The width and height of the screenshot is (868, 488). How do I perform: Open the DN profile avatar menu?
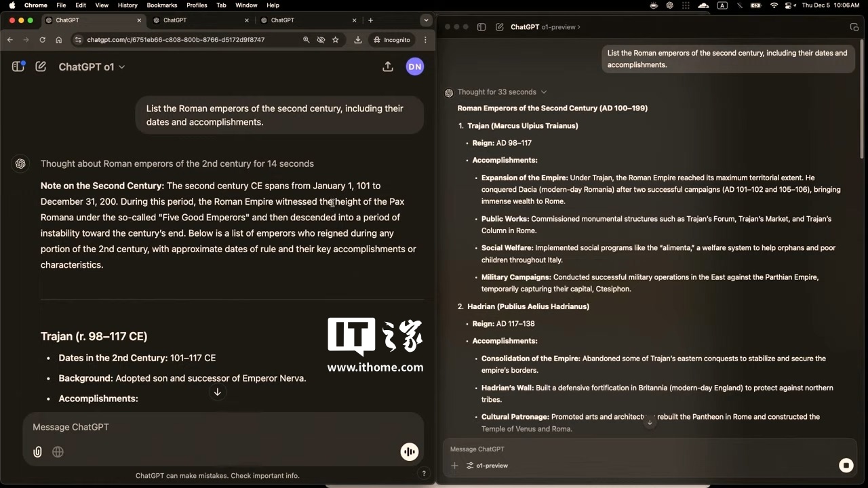[415, 66]
